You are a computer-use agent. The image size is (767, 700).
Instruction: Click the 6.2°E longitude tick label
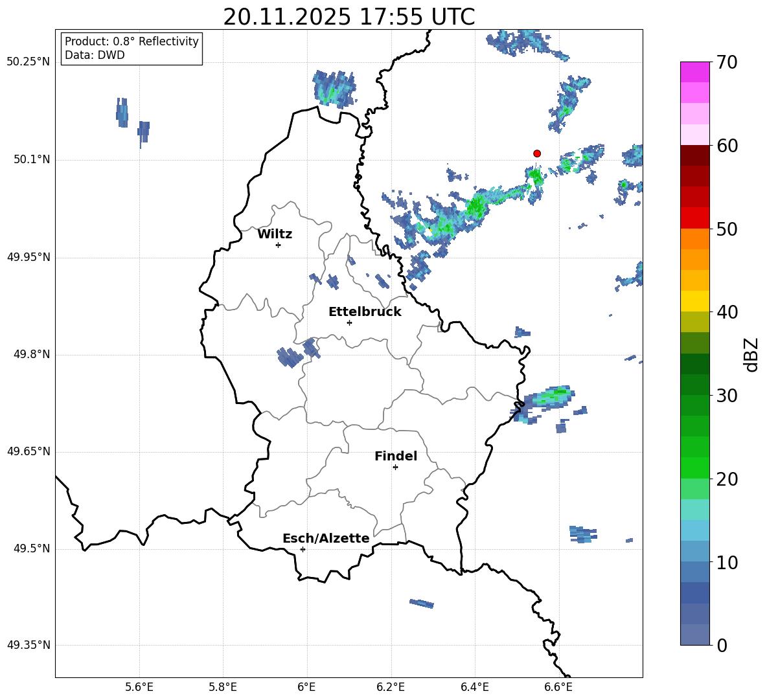(x=391, y=687)
